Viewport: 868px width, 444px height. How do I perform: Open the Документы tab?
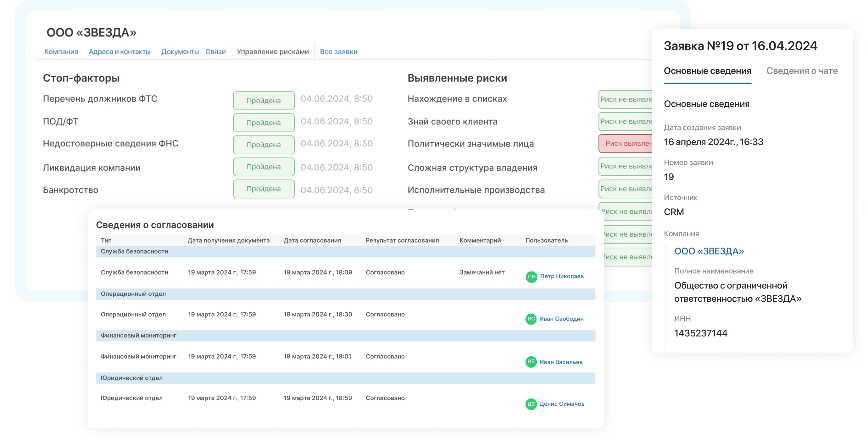(x=180, y=52)
